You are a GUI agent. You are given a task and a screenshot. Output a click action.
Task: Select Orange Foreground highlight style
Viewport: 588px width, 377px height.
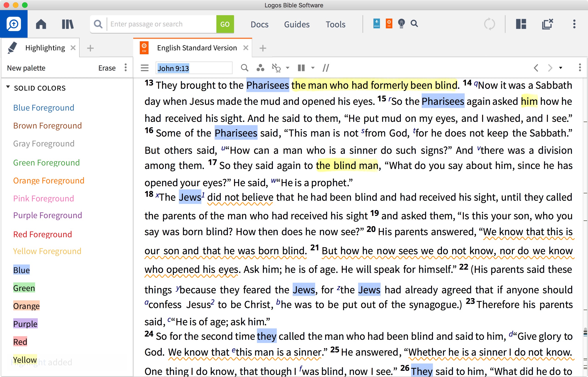(x=48, y=180)
